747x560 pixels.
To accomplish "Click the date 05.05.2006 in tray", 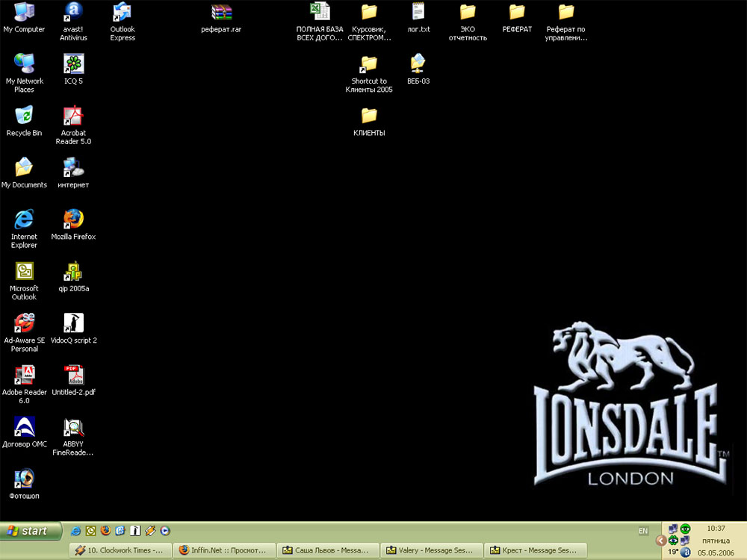I will click(x=716, y=553).
